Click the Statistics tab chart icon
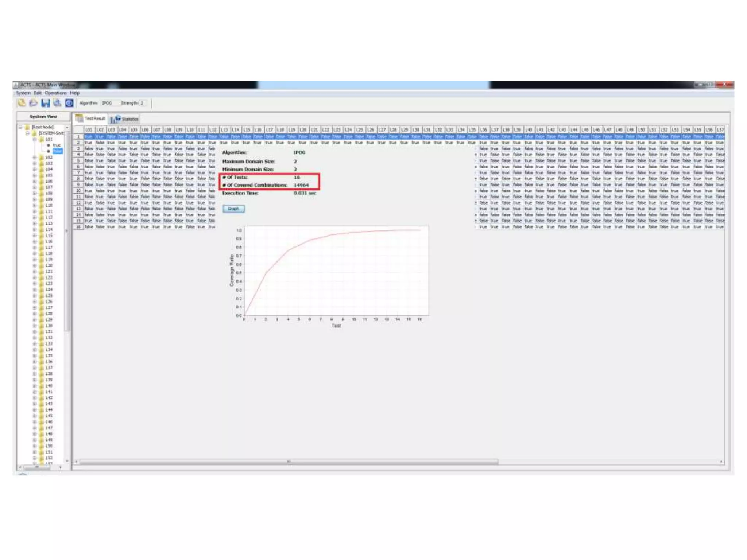This screenshot has width=747, height=560. [116, 119]
